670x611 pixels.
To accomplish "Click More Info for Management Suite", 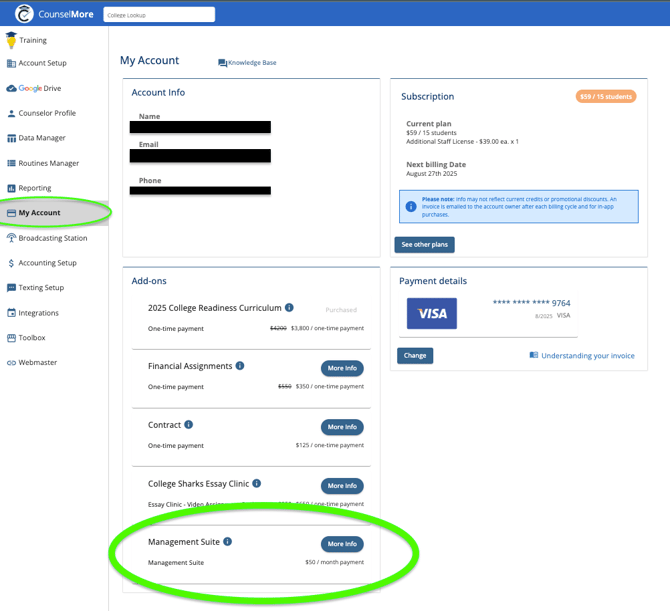I will click(342, 544).
